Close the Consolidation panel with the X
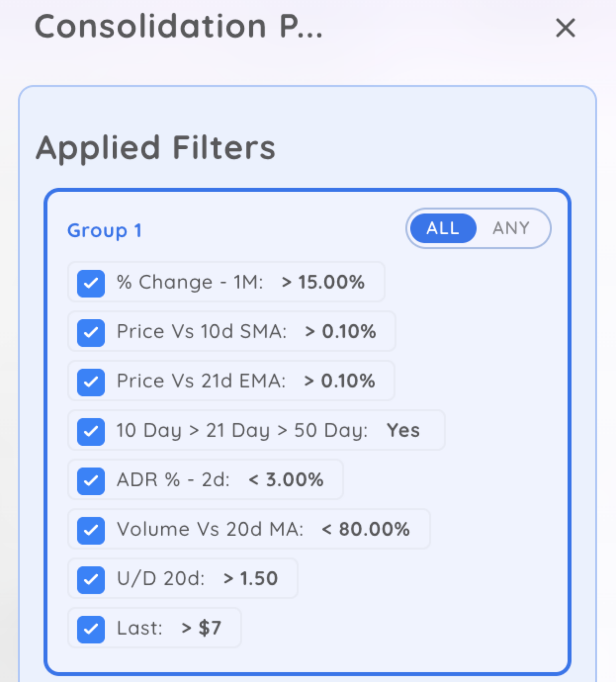Viewport: 616px width, 682px height. [565, 28]
